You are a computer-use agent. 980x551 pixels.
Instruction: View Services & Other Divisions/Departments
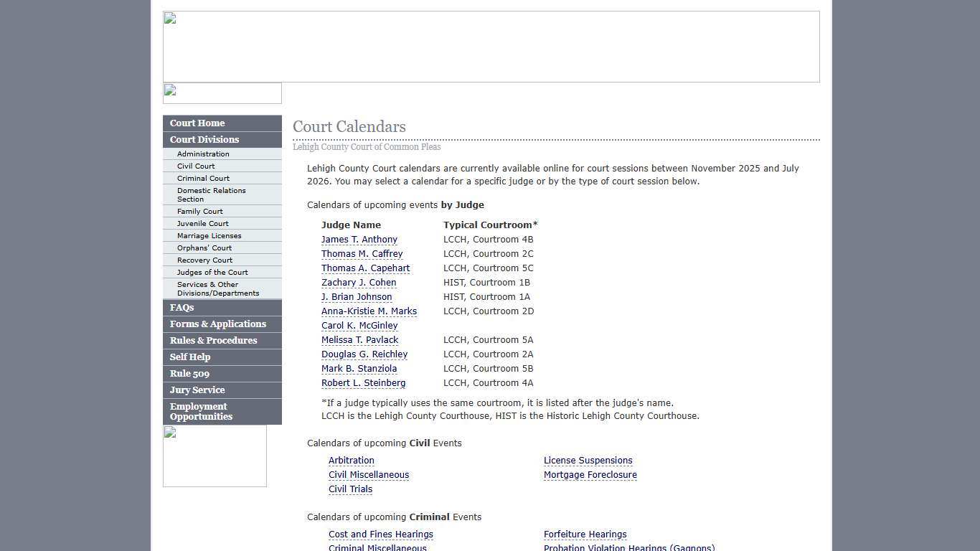pyautogui.click(x=208, y=288)
